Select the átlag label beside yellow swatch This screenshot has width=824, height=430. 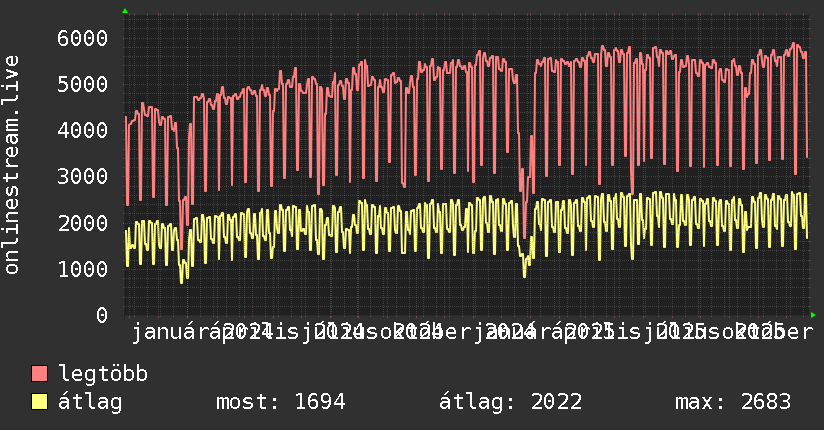coord(90,402)
